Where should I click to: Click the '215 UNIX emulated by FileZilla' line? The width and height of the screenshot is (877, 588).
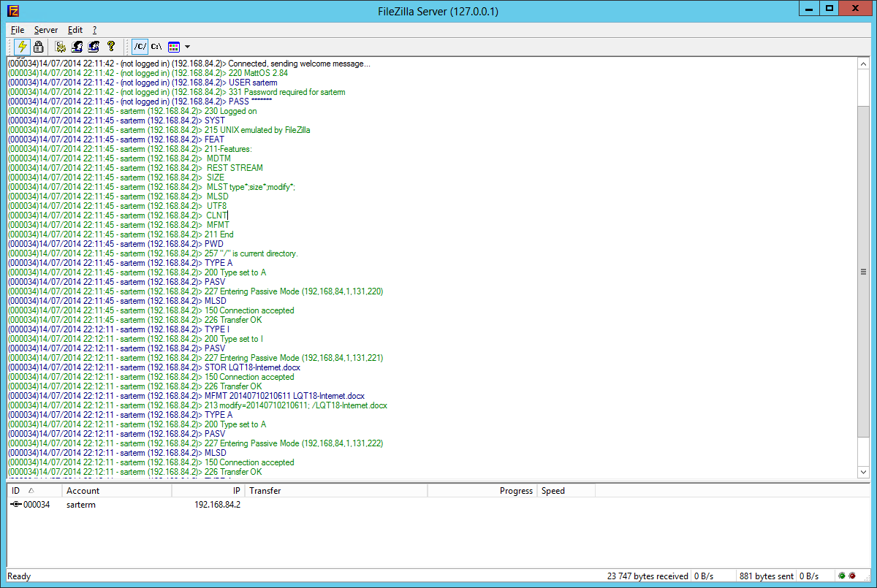click(159, 130)
